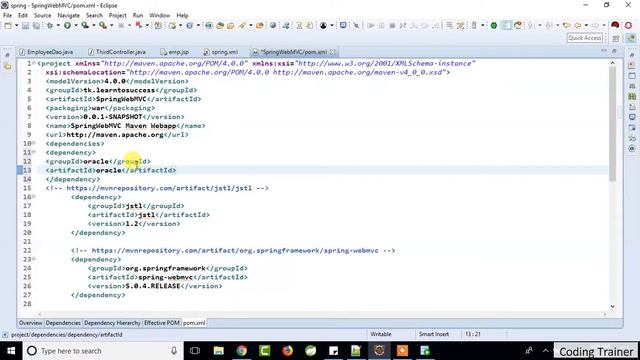Click the Eclipse icon in taskbar
The width and height of the screenshot is (640, 360).
coord(379,351)
